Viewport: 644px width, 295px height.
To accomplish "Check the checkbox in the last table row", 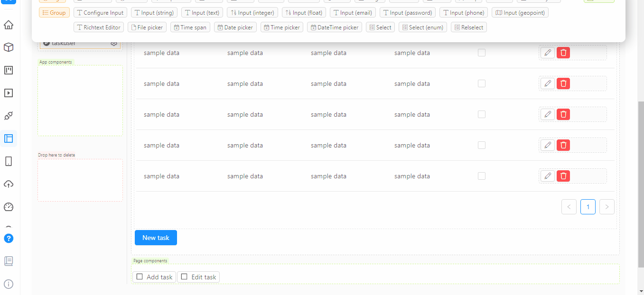I will point(481,176).
